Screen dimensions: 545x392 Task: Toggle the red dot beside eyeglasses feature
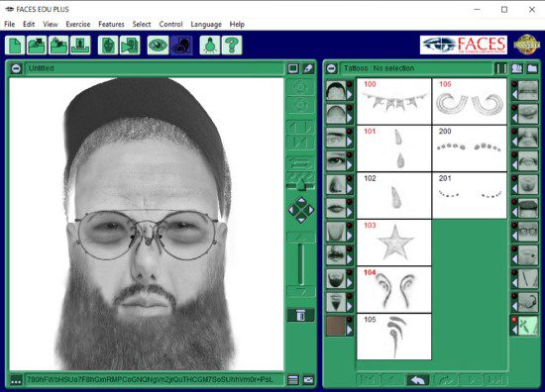point(514,226)
